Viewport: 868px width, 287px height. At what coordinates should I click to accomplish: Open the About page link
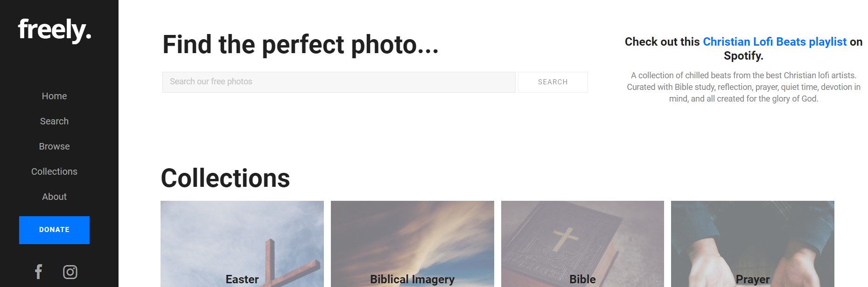(54, 197)
